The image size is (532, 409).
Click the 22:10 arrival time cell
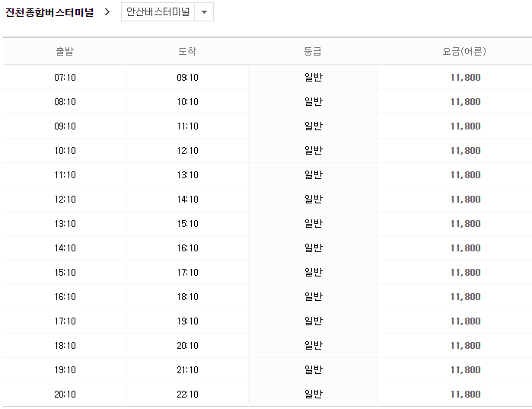pos(187,395)
